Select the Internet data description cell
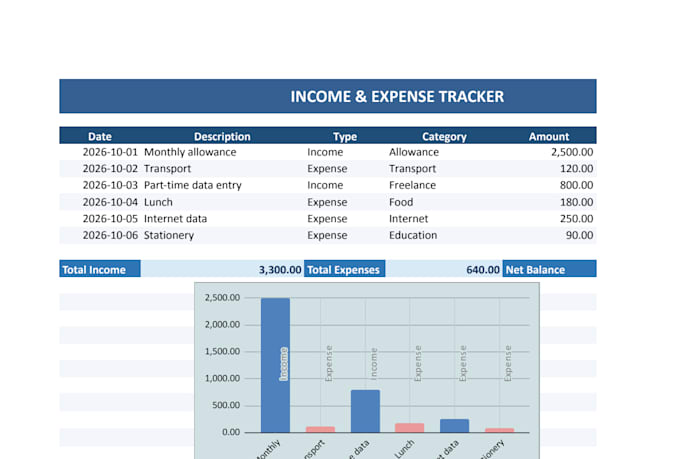This screenshot has height=459, width=680. (x=175, y=218)
